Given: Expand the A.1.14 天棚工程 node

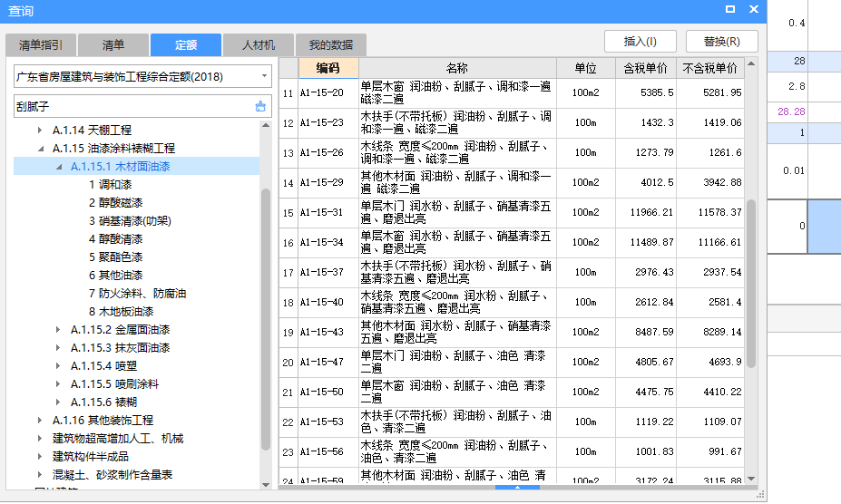Looking at the screenshot, I should pos(40,130).
